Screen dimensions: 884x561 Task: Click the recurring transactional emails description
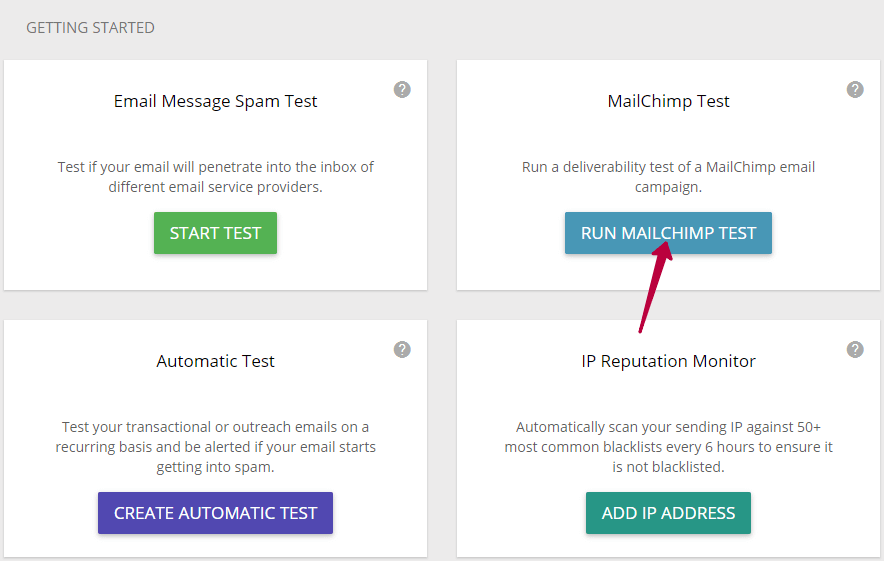pos(215,447)
